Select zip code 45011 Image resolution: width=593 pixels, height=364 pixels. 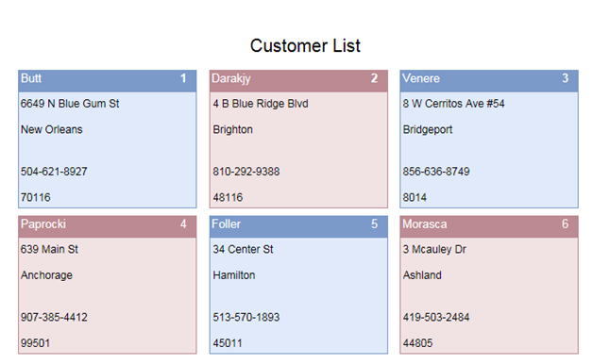(x=228, y=343)
